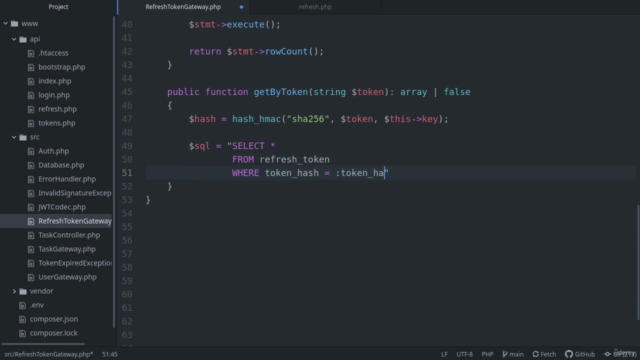Click the www folder icon

[15, 24]
